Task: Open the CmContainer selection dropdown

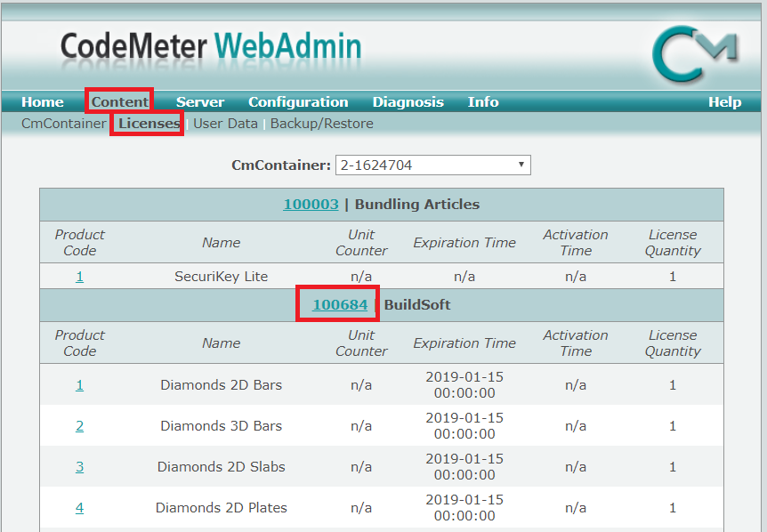Action: click(x=432, y=165)
